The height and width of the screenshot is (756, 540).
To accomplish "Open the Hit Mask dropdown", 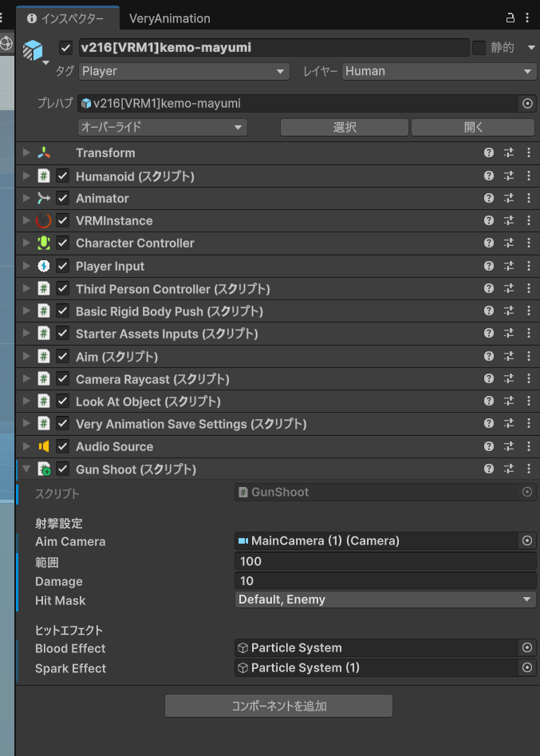I will [x=385, y=600].
